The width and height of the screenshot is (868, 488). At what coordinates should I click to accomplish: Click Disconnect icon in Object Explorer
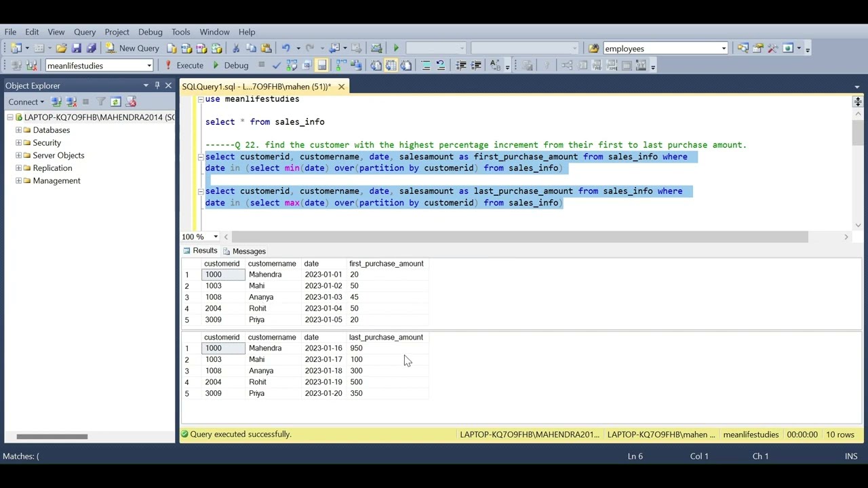pyautogui.click(x=71, y=102)
